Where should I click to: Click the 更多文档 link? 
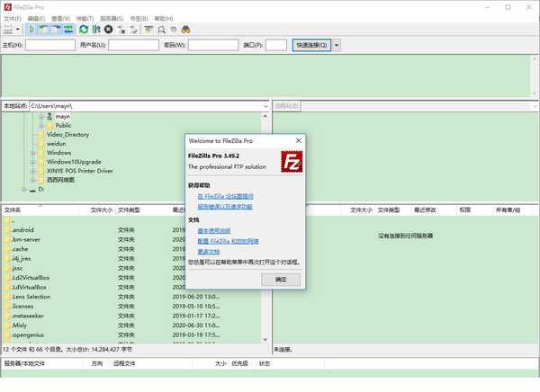click(209, 252)
